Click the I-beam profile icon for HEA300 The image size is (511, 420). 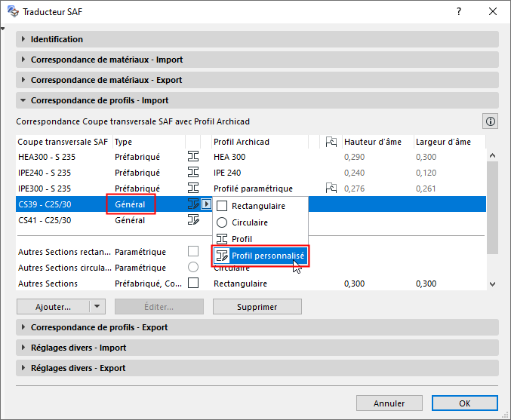192,156
